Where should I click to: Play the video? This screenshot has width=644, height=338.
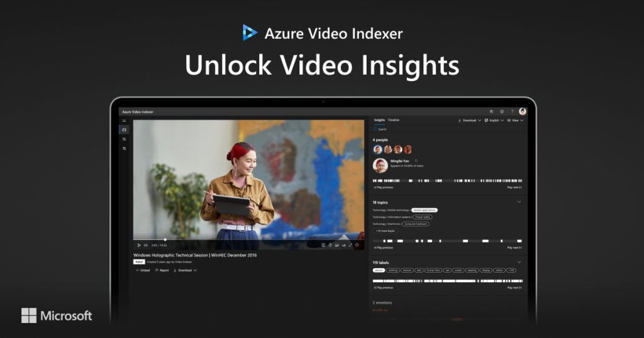139,245
